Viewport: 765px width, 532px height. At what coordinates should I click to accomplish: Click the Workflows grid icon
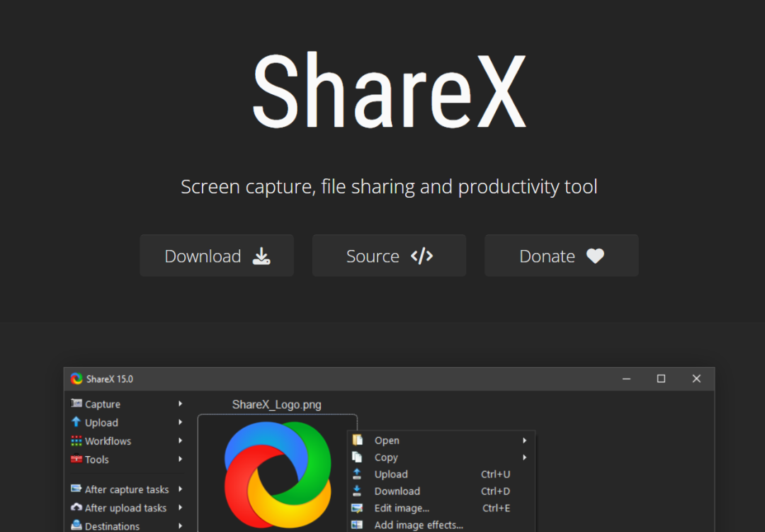pyautogui.click(x=76, y=441)
